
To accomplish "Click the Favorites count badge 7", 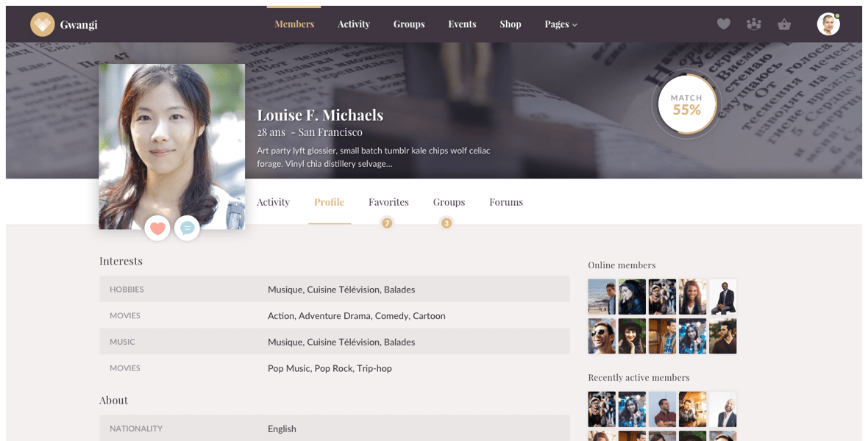I will tap(387, 223).
